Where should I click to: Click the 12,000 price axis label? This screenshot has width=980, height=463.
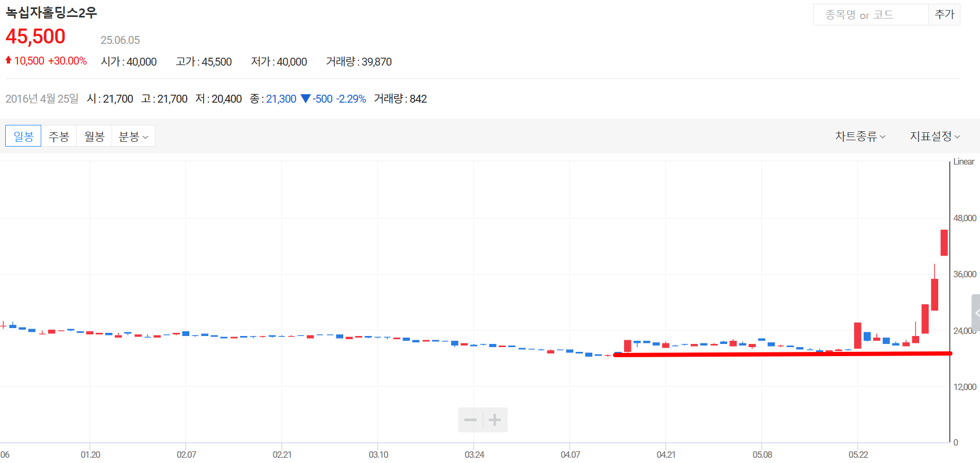coord(965,387)
